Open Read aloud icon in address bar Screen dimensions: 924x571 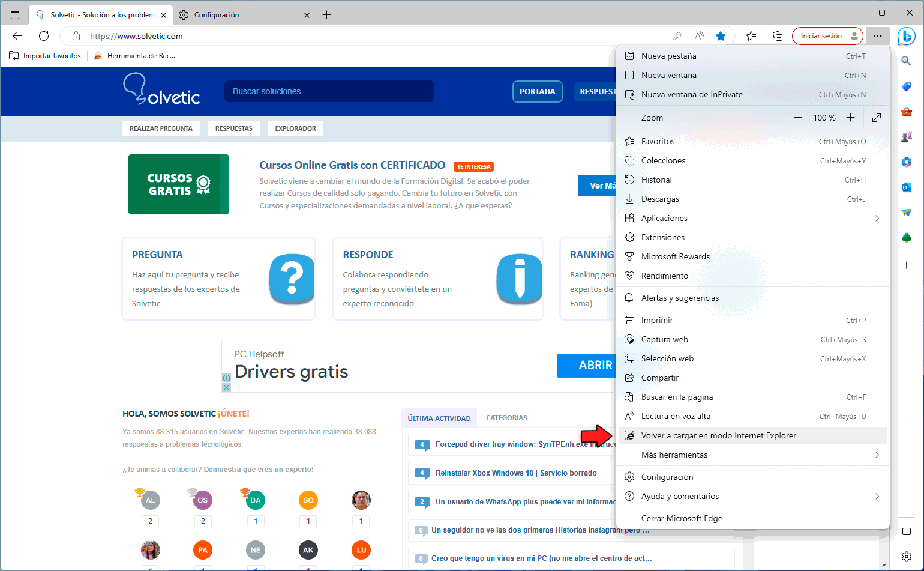click(x=699, y=36)
